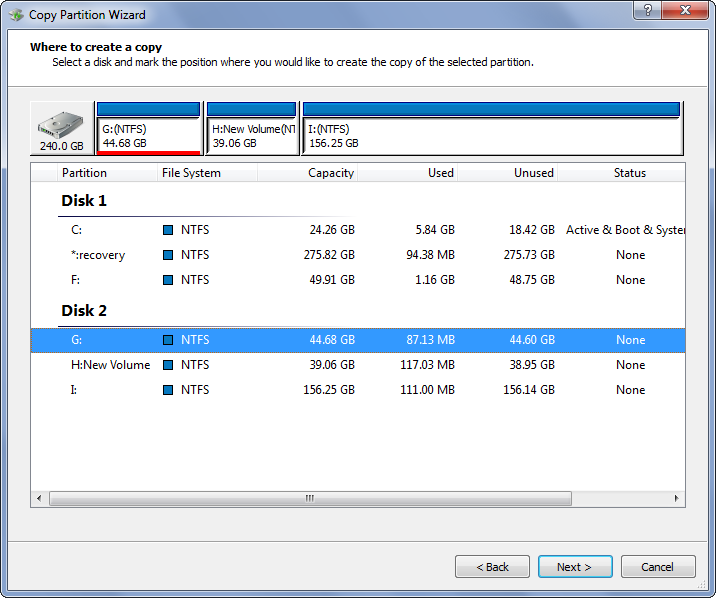Click the 111.00 MB used value
Screen dimensions: 716x598
click(x=427, y=390)
